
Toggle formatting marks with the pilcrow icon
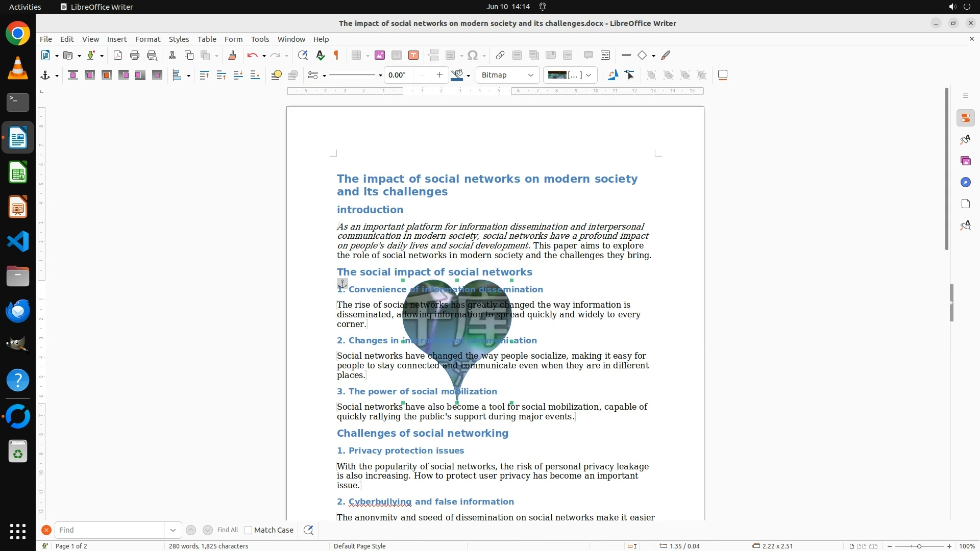(336, 55)
